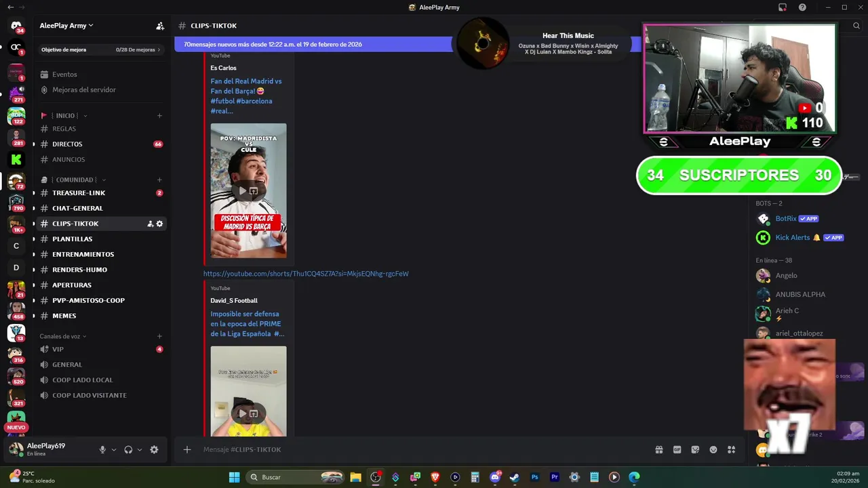The image size is (868, 488).
Task: Open the D letter server
Action: tap(16, 268)
